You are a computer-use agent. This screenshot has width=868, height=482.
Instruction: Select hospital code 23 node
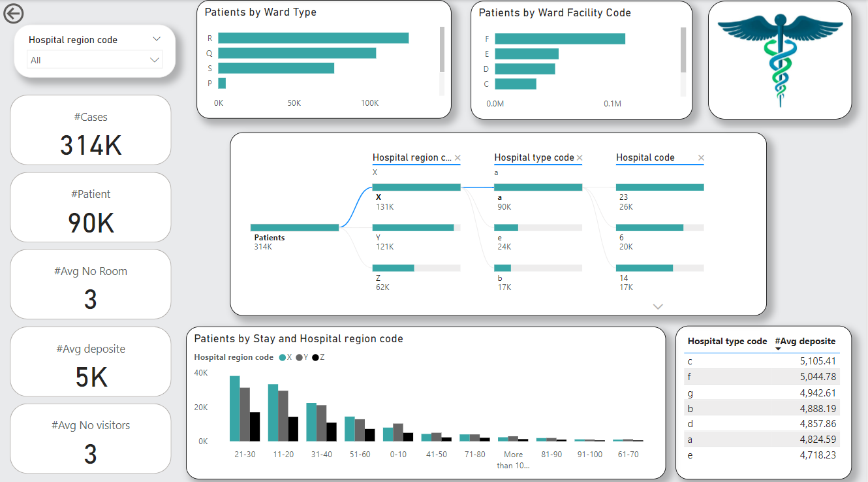[660, 187]
